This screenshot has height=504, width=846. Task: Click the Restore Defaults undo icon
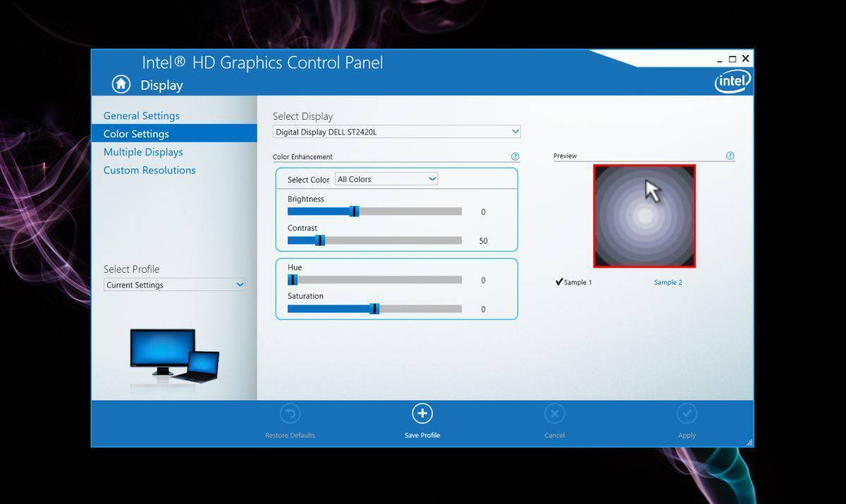pyautogui.click(x=289, y=413)
